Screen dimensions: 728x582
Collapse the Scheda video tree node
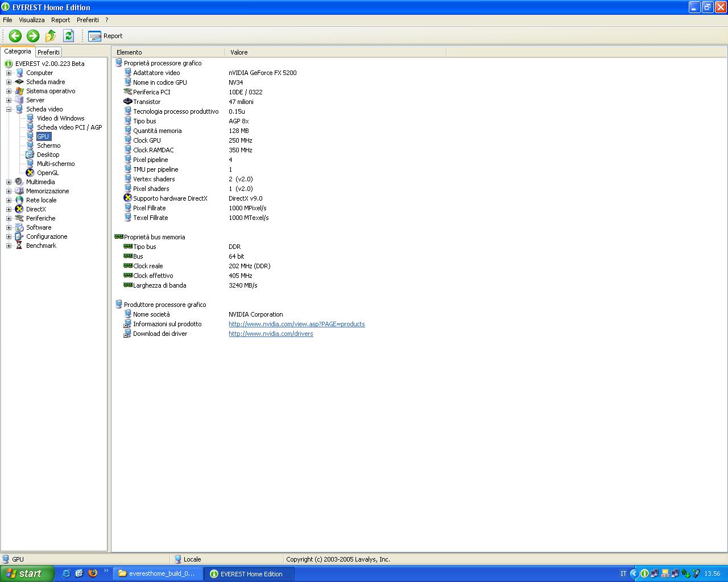(9, 109)
